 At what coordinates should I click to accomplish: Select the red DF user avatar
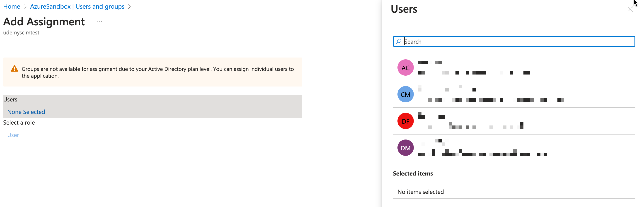coord(405,121)
